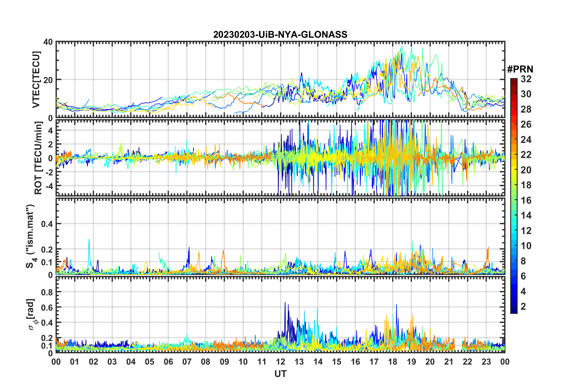The height and width of the screenshot is (392, 561).
Task: Select the 0.4 tick on the S4 axis
Action: point(47,224)
